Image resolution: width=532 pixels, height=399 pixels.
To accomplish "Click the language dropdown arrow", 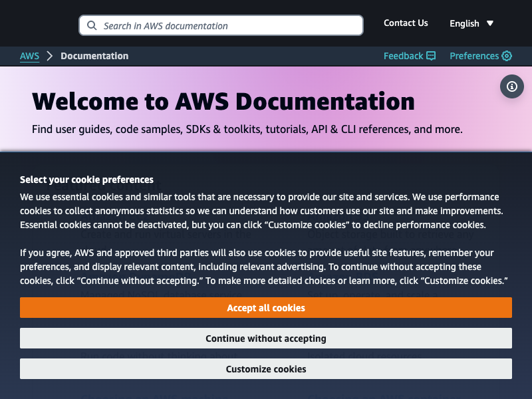I will click(x=489, y=23).
